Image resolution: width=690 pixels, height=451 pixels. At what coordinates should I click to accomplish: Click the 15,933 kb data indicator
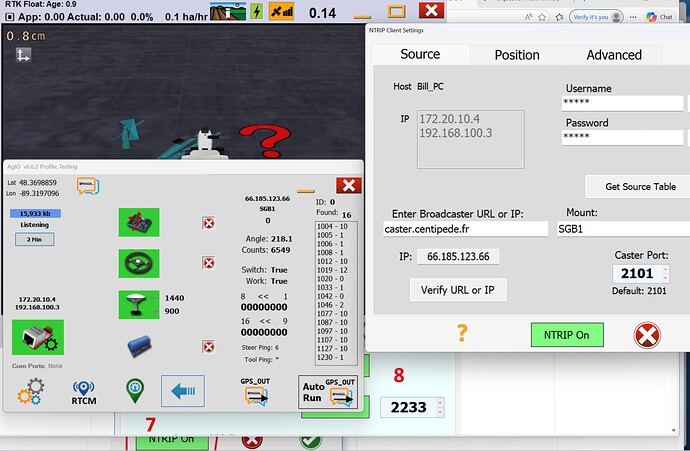click(x=35, y=213)
